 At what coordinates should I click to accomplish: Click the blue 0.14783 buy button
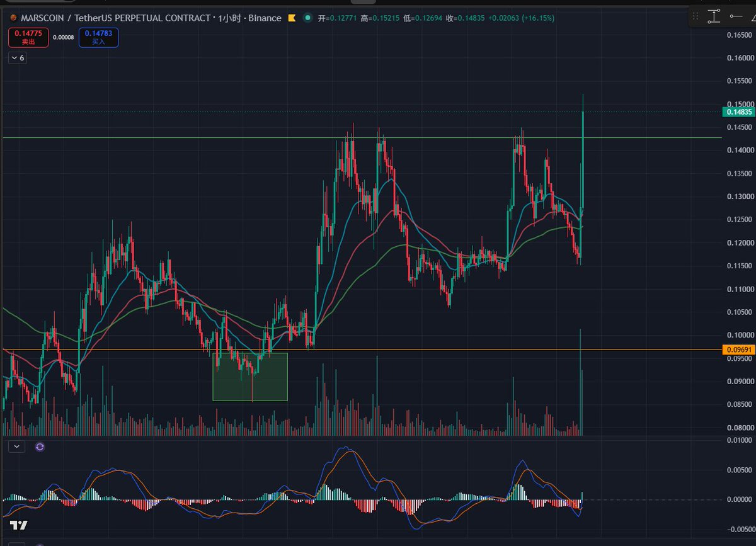coord(98,37)
